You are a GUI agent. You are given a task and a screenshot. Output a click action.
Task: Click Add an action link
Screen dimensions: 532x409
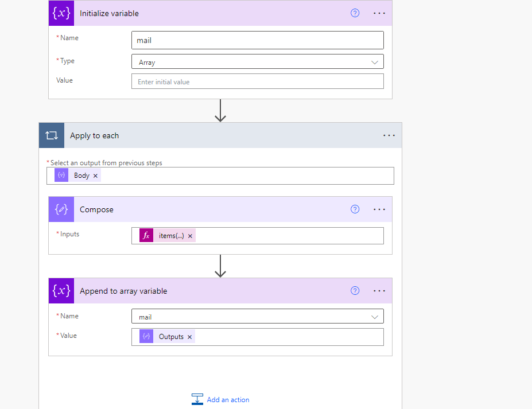click(228, 400)
